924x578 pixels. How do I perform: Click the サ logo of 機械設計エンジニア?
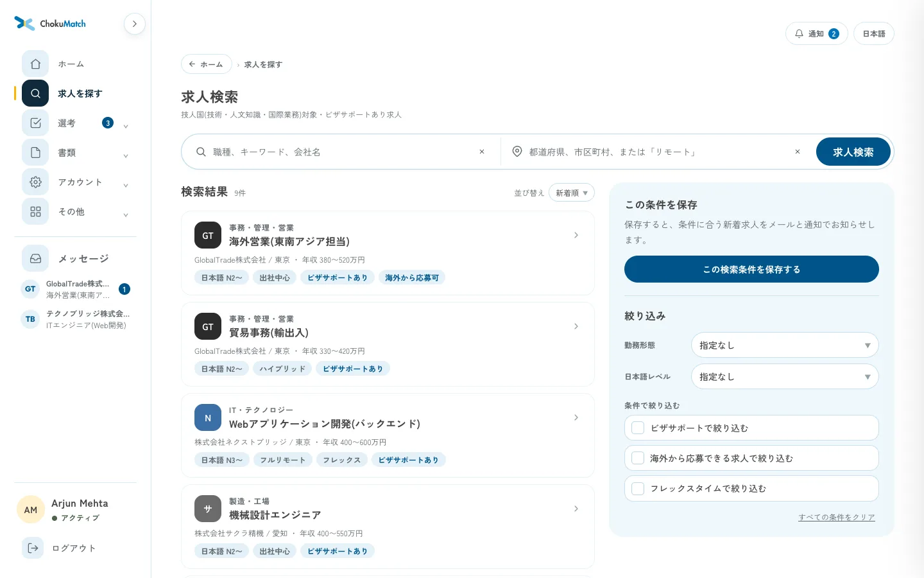point(208,509)
